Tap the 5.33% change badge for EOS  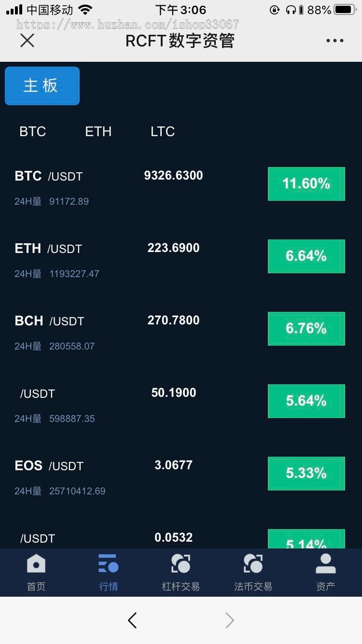click(306, 473)
